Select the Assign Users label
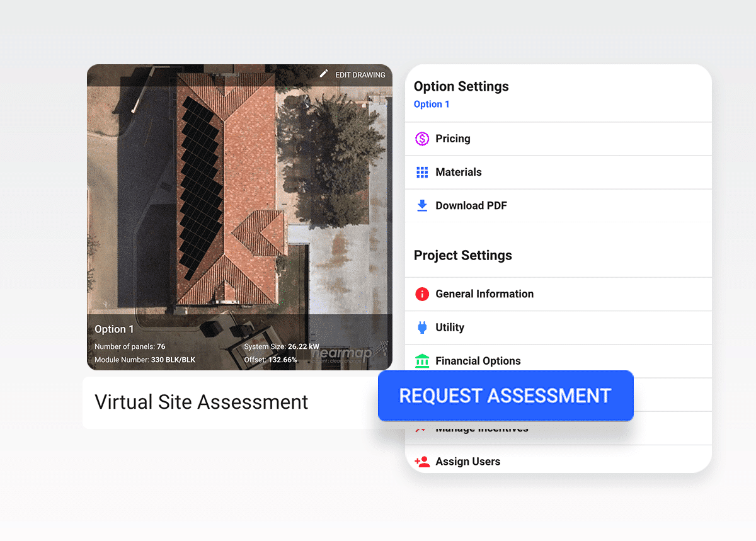Screen dimensions: 756x541 tap(467, 462)
